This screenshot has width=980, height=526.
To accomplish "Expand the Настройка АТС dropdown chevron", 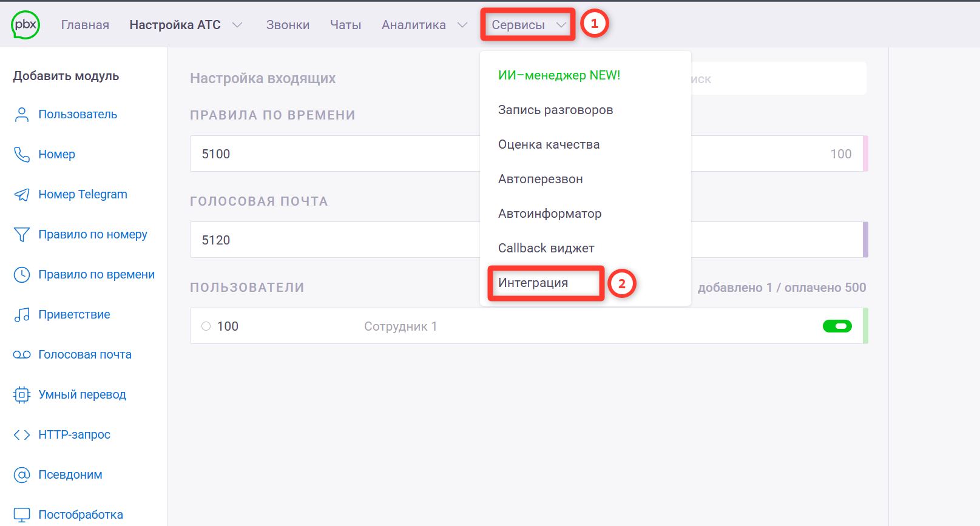I will point(238,25).
